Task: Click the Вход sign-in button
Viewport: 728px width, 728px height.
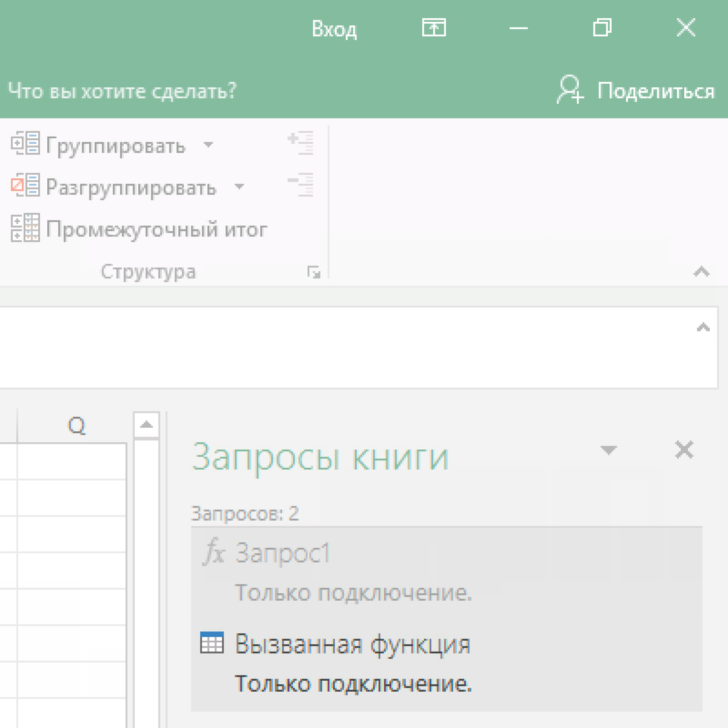Action: (x=334, y=29)
